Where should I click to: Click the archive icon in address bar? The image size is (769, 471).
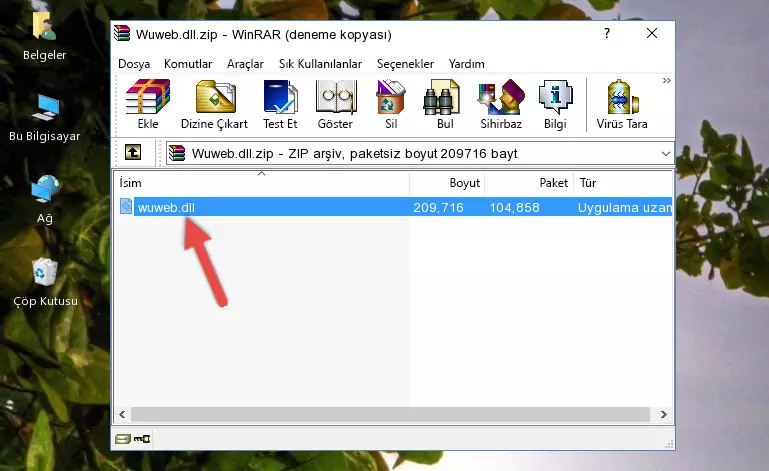point(177,153)
